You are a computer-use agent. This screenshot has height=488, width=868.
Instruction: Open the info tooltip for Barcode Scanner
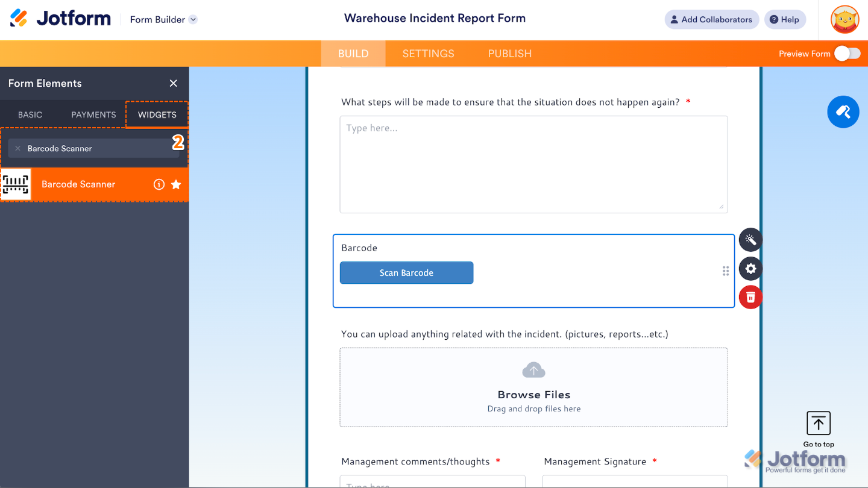(x=159, y=184)
